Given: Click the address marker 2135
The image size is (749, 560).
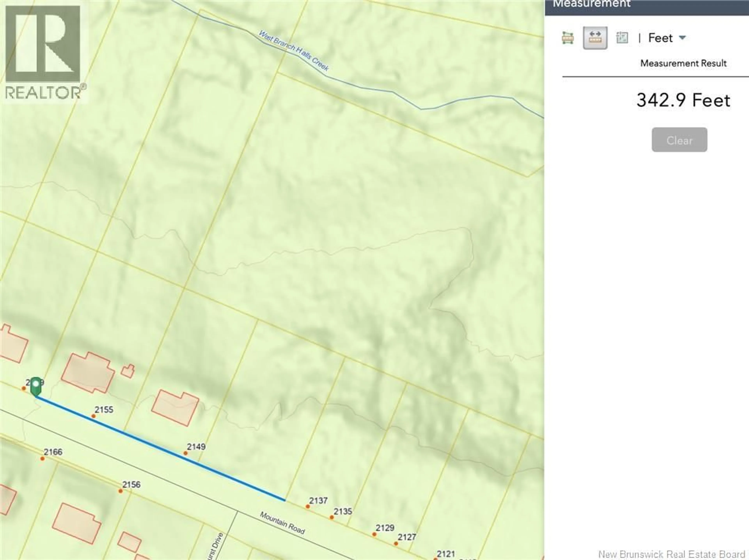Looking at the screenshot, I should [x=332, y=517].
